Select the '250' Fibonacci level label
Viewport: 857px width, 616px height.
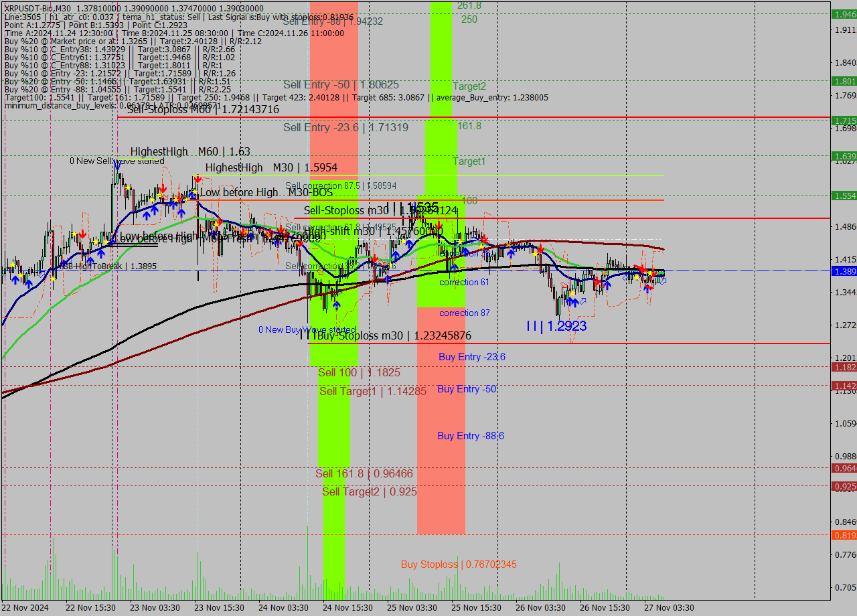click(x=469, y=19)
